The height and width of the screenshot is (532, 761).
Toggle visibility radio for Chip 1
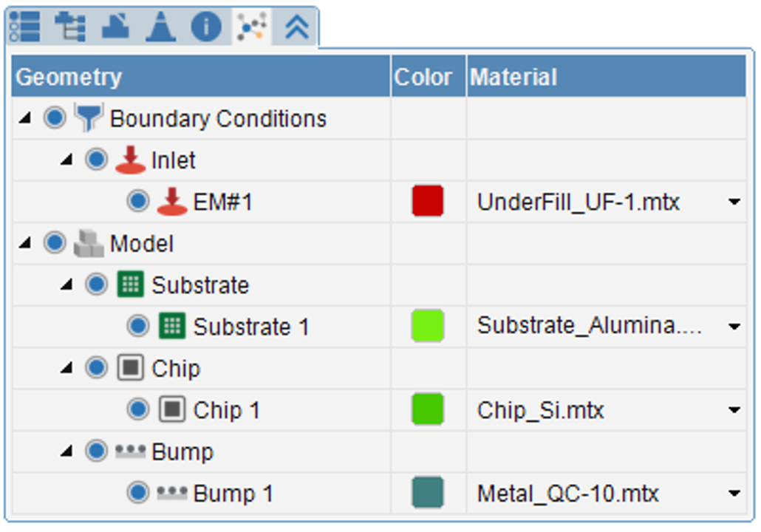(138, 409)
